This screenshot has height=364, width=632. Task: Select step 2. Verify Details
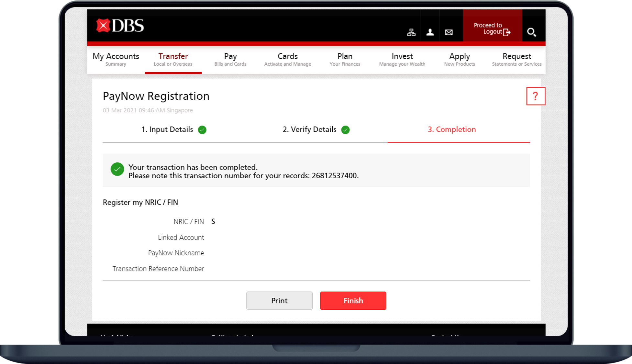coord(309,129)
